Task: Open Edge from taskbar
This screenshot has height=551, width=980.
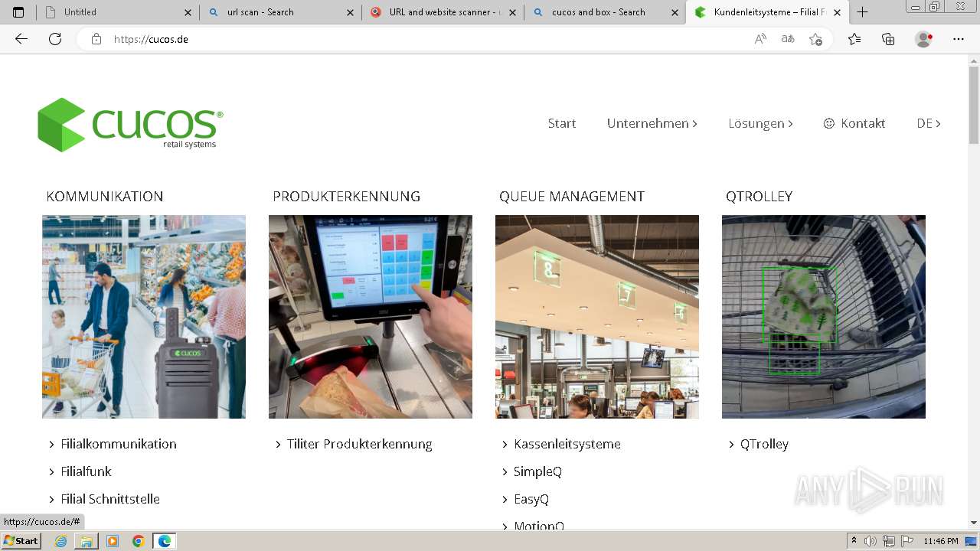Action: (x=164, y=541)
